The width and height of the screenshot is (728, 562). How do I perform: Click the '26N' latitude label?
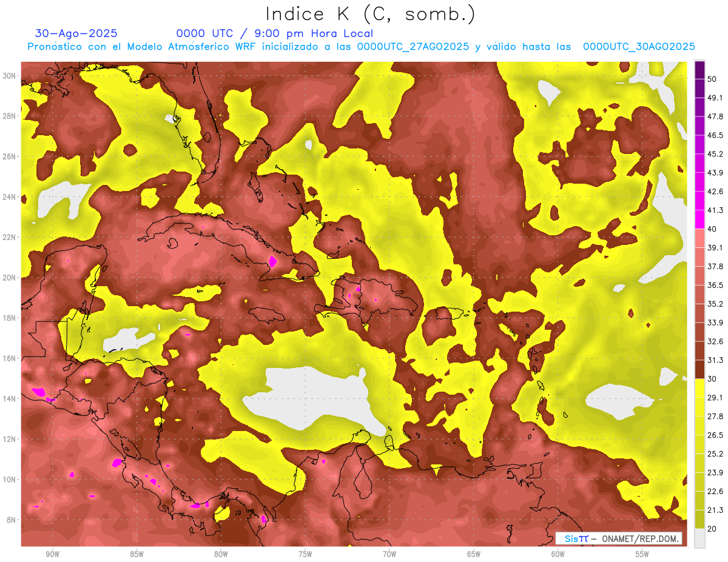click(10, 156)
